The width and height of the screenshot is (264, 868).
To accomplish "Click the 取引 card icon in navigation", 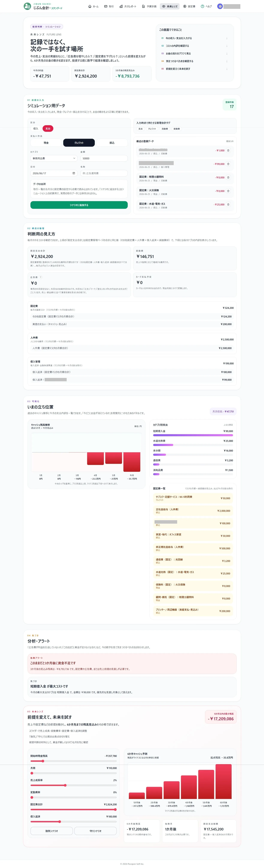I will tap(106, 6).
